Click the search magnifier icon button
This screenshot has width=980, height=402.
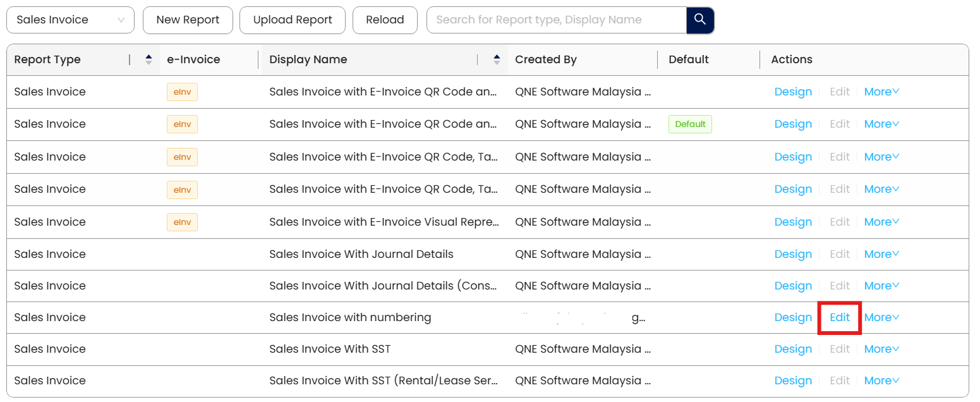[x=699, y=20]
